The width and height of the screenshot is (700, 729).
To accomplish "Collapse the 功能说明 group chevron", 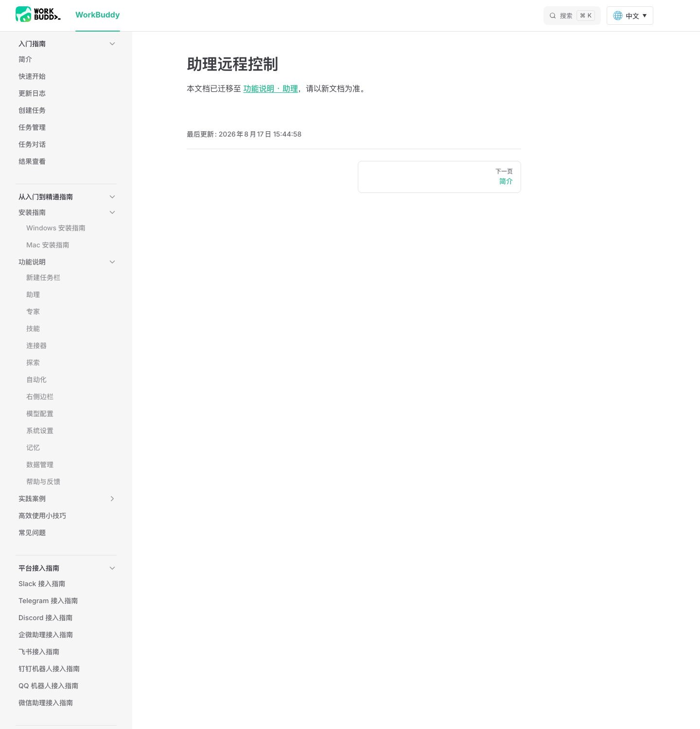I will coord(112,262).
